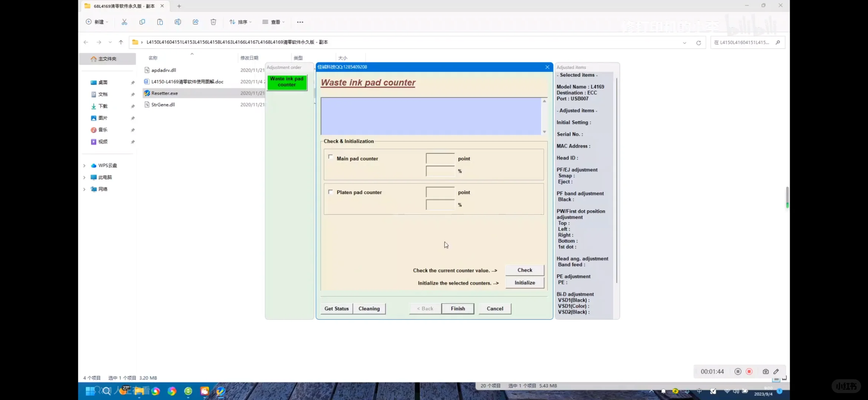
Task: Click the screenshot camera icon on the recorder
Action: pos(765,371)
